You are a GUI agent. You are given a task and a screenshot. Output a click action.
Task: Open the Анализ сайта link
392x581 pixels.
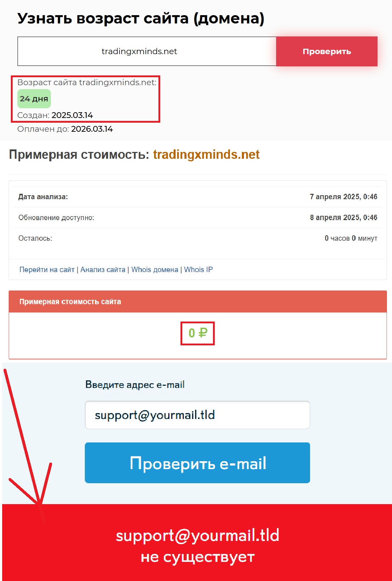click(x=103, y=270)
